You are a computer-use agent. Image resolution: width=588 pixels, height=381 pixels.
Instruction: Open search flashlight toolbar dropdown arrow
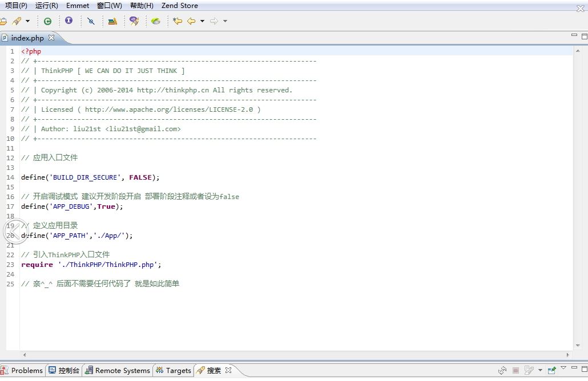click(27, 21)
